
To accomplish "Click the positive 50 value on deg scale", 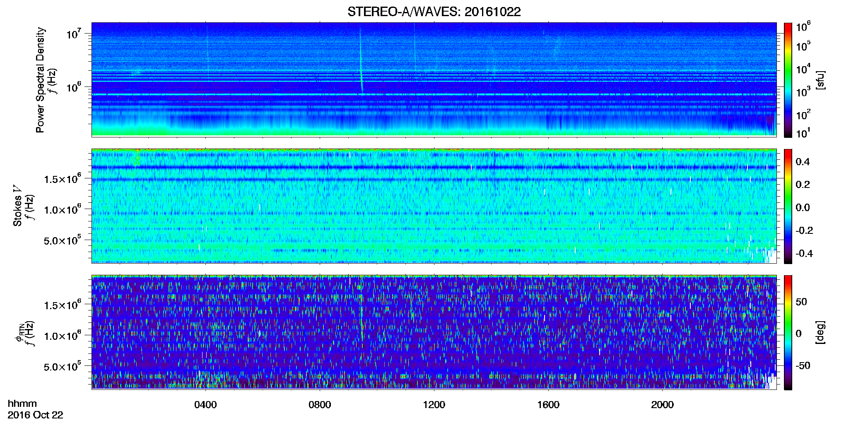I will click(801, 302).
